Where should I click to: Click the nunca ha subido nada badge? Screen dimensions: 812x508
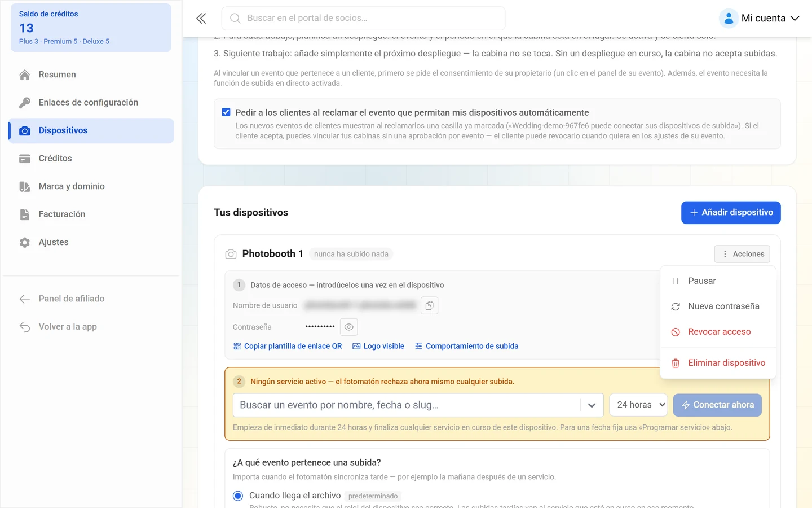(351, 254)
